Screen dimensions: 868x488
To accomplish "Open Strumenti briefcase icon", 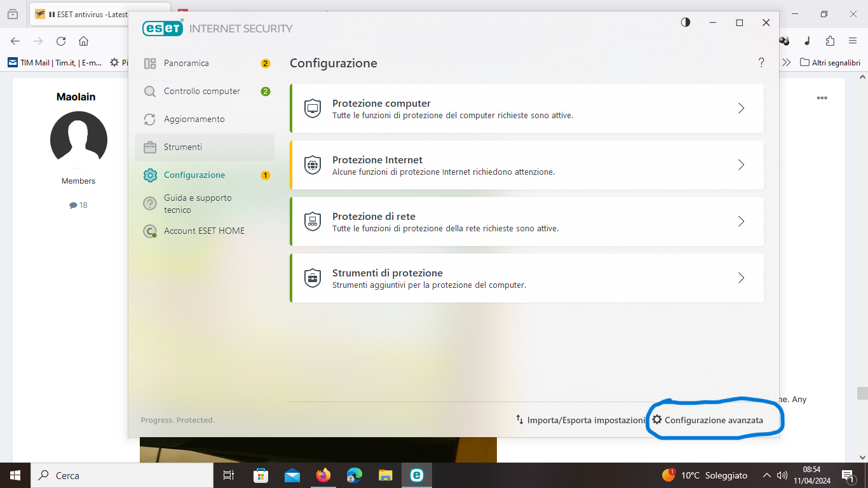I will click(x=150, y=147).
